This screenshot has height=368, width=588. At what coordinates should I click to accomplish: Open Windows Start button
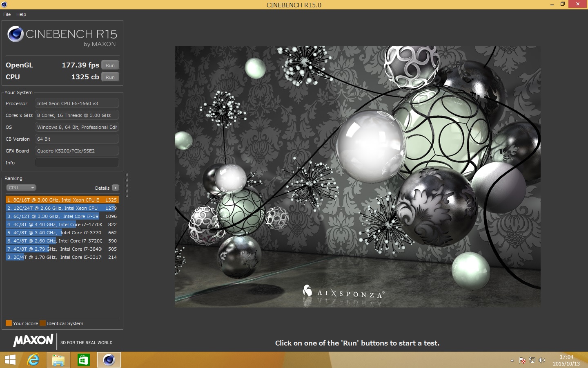(10, 360)
